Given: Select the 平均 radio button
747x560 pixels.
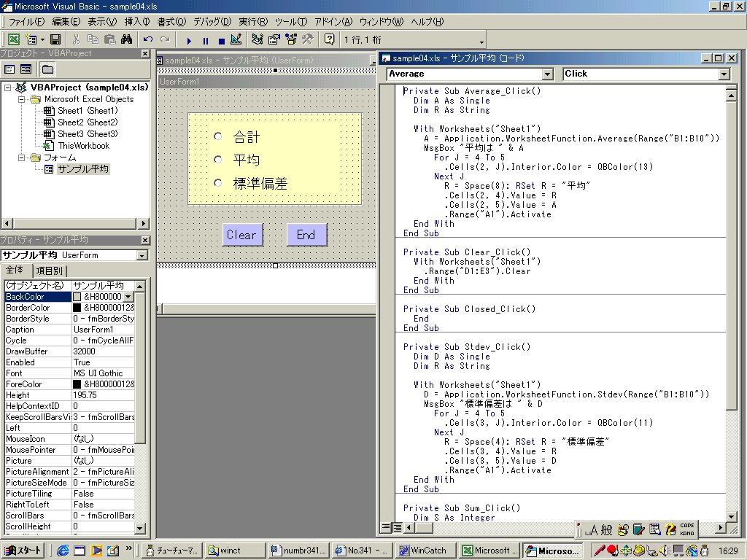Looking at the screenshot, I should point(218,160).
